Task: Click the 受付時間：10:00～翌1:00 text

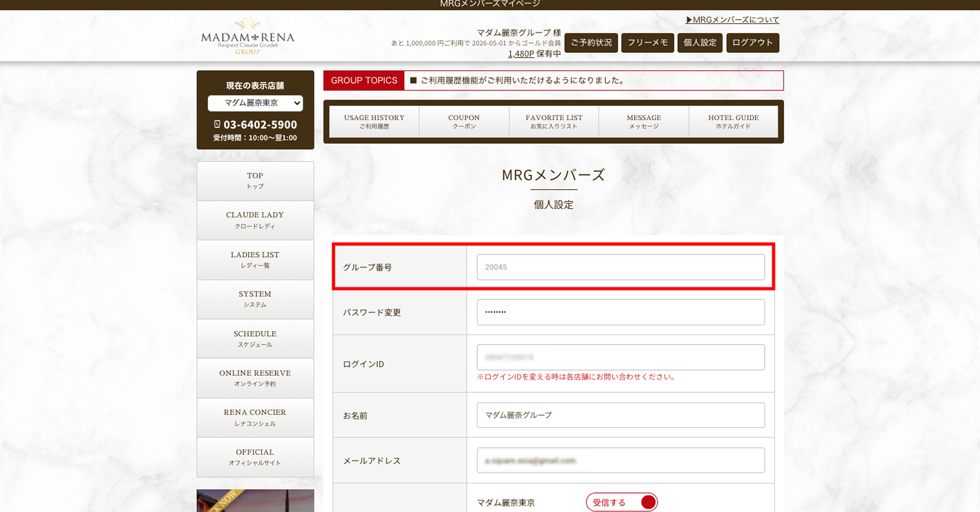Action: (255, 138)
